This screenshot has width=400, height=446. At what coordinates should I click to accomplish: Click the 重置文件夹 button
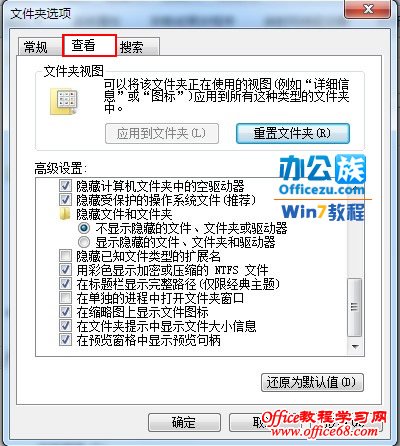(x=293, y=133)
